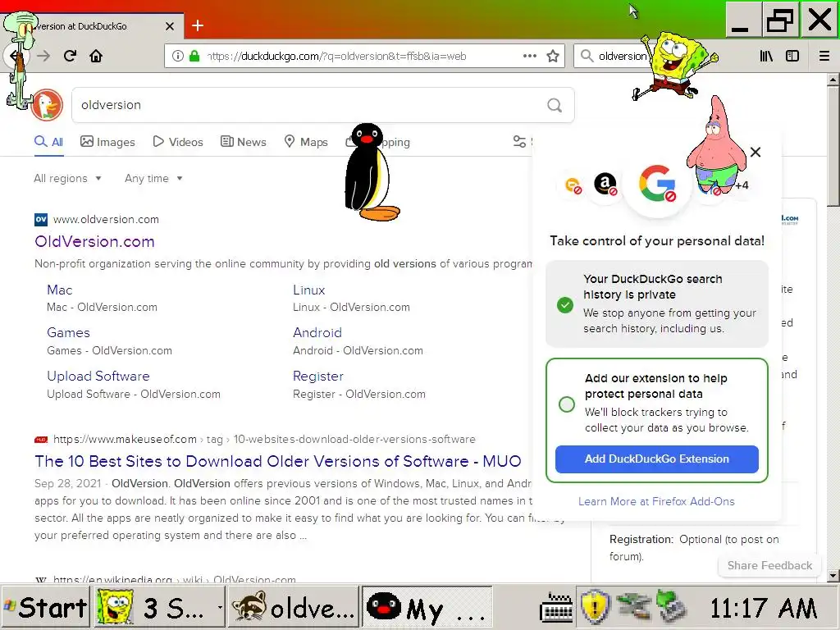Click the blocked Google tracker icon
840x630 pixels.
tap(657, 183)
